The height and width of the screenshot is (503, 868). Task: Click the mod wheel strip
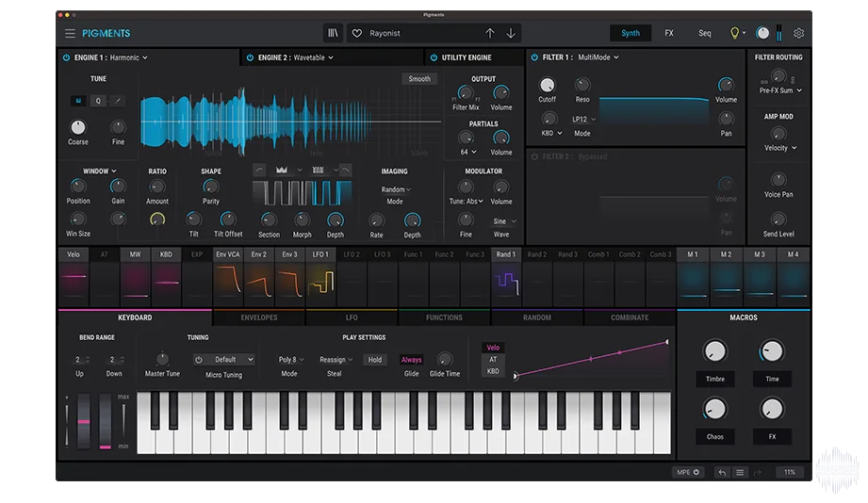coord(106,421)
